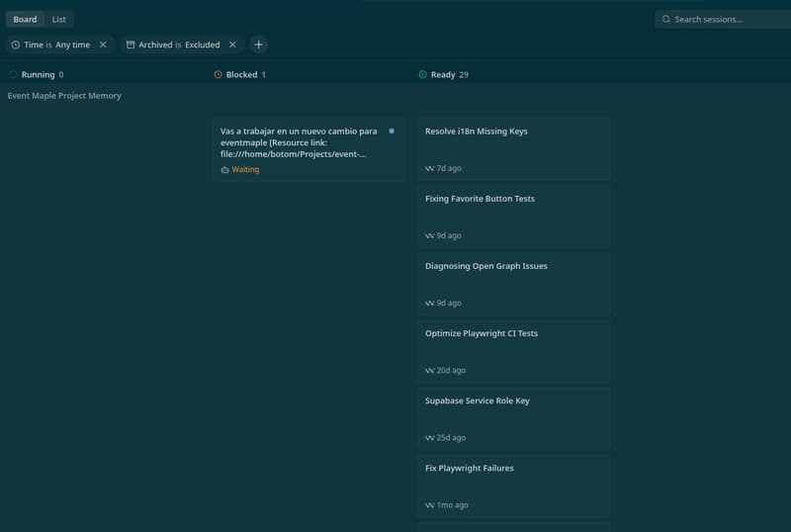
Task: Open Fixing Favorite Button Tests session
Action: (513, 217)
